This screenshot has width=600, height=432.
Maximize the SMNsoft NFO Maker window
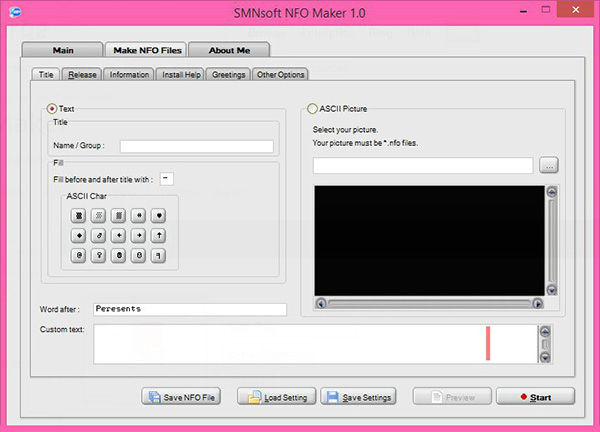click(546, 10)
